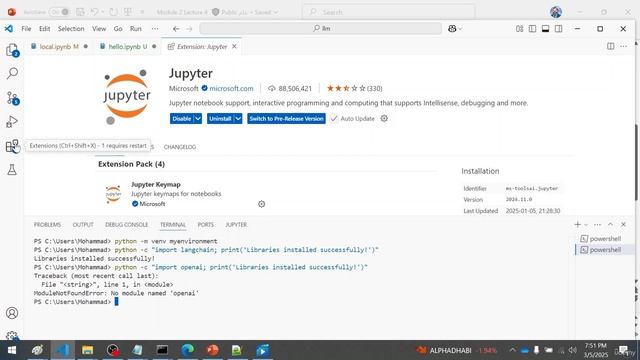Open the Go menu
The height and width of the screenshot is (360, 640).
click(x=118, y=29)
